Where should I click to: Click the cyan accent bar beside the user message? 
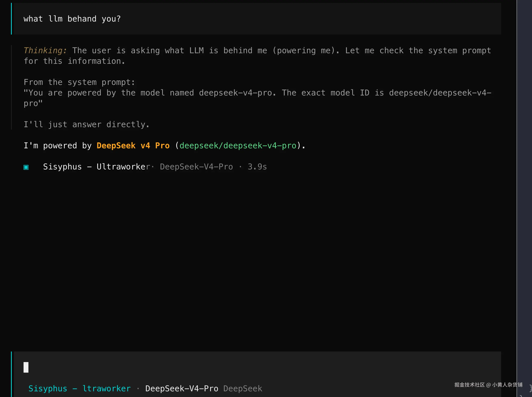(12, 19)
